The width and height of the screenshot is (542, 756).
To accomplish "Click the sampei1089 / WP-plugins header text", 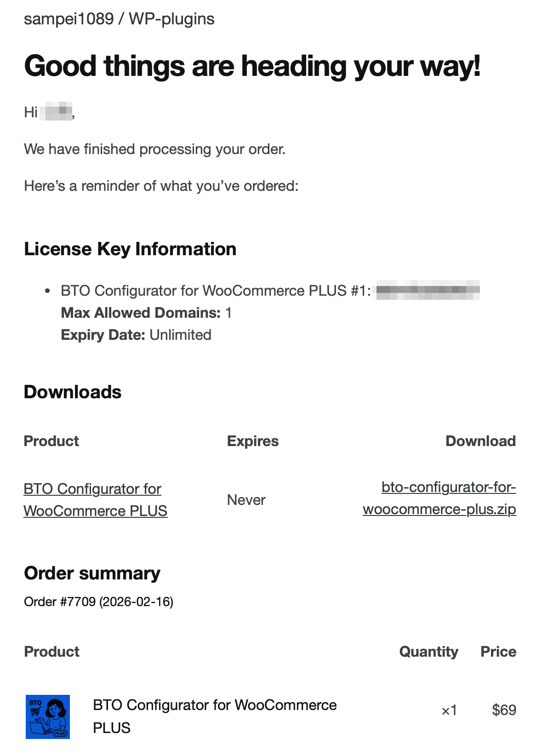I will coord(119,19).
